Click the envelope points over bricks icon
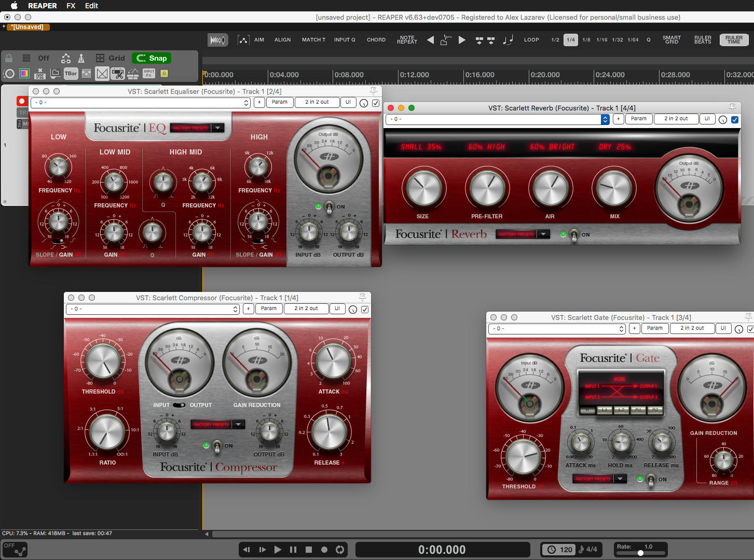Screen dimensions: 754x560 (133, 74)
